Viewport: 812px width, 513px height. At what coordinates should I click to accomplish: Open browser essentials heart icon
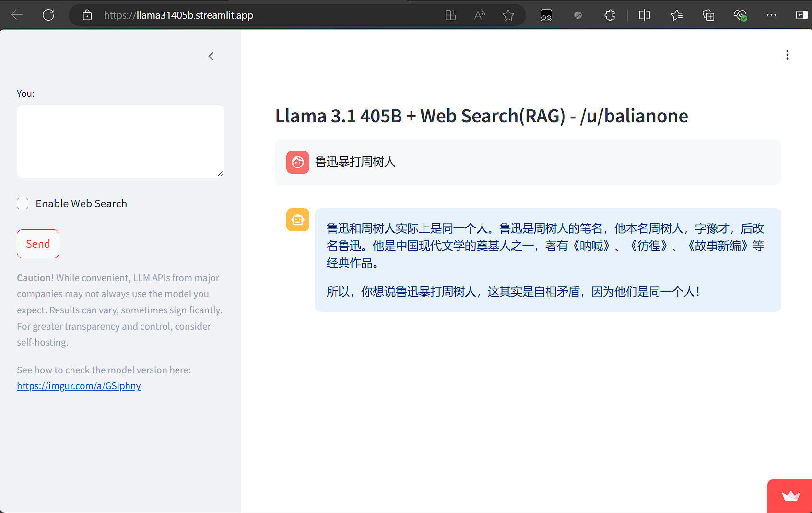(740, 15)
